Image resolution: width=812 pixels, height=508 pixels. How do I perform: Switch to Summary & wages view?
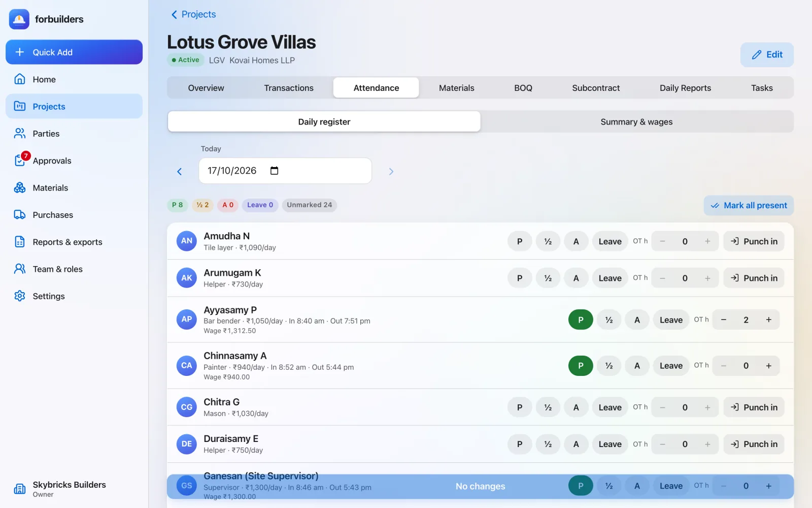click(x=636, y=122)
